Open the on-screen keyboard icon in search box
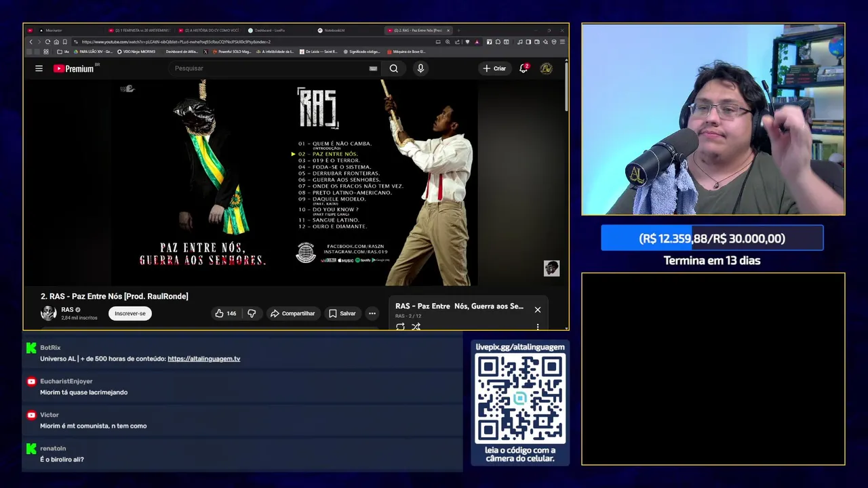Screen dimensions: 868x488 (373, 68)
